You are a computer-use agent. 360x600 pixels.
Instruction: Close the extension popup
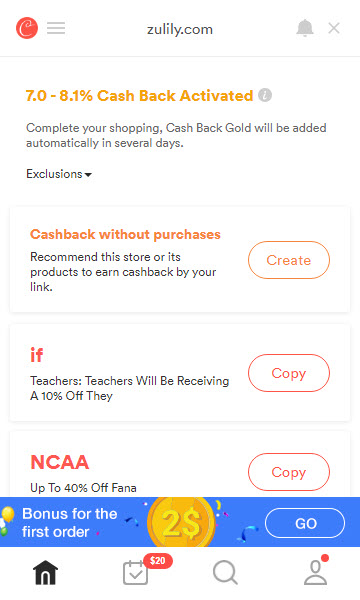(x=334, y=28)
